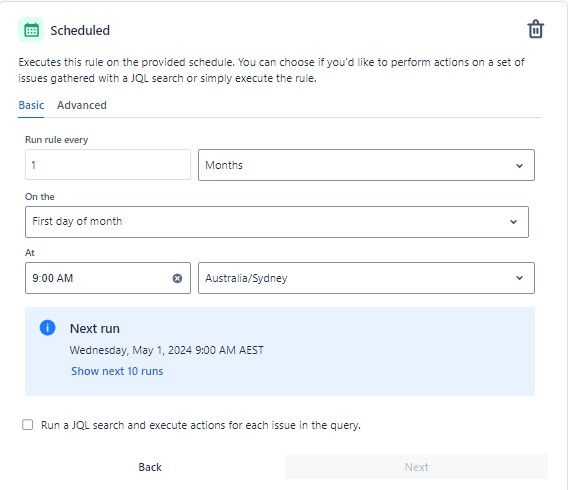
Task: Click the blue info icon beside Next run
Action: [47, 328]
